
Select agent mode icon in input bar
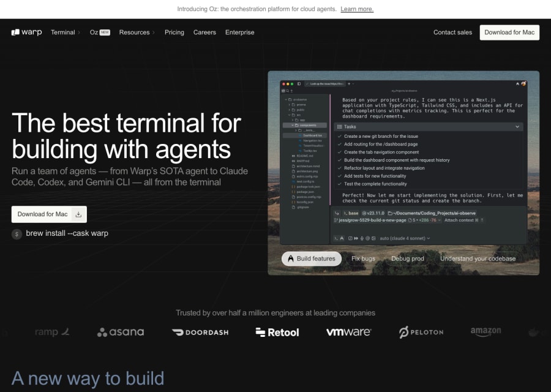pyautogui.click(x=342, y=238)
